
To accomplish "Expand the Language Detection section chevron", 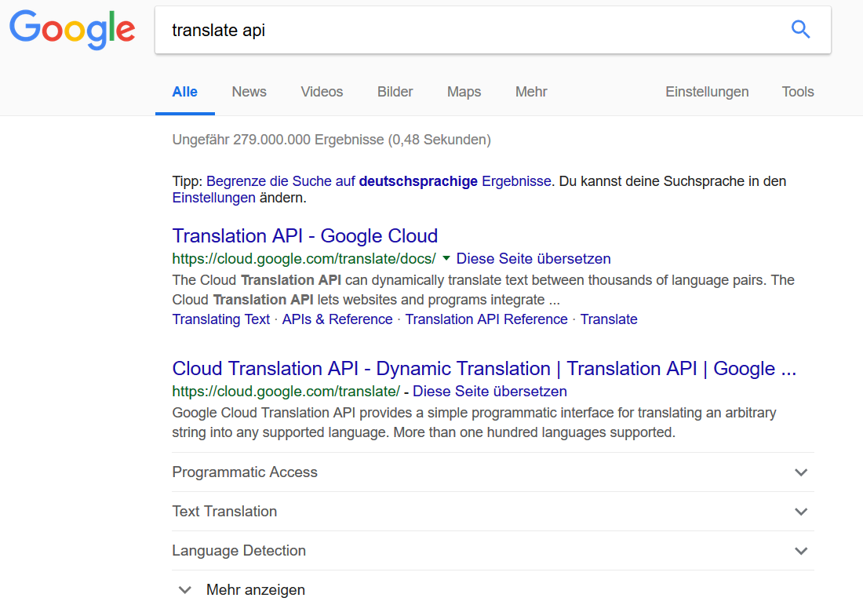I will pyautogui.click(x=801, y=551).
